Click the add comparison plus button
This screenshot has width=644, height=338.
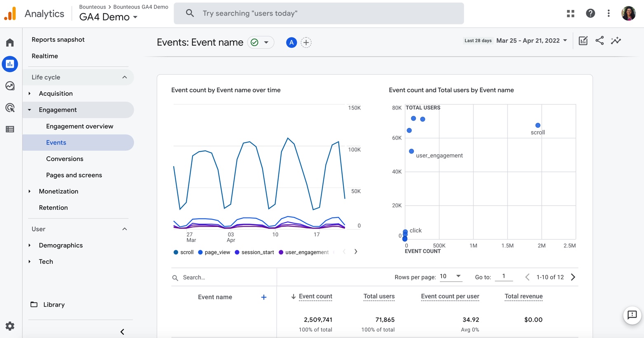[x=306, y=42]
